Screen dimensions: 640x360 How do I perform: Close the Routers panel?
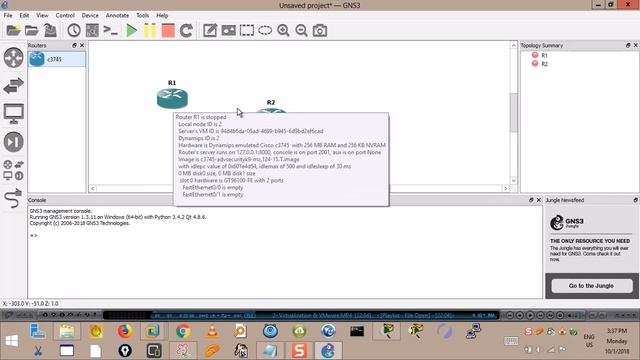82,45
